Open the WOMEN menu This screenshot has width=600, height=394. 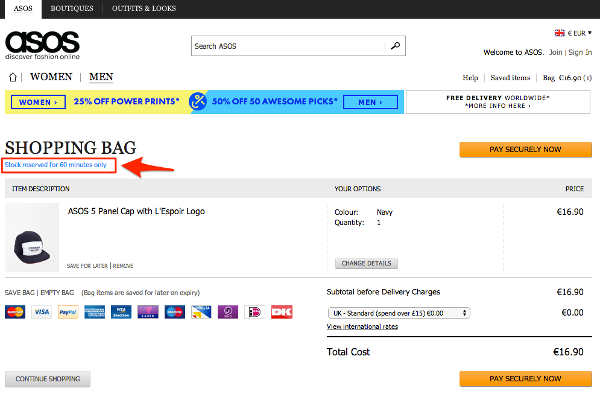click(x=51, y=77)
